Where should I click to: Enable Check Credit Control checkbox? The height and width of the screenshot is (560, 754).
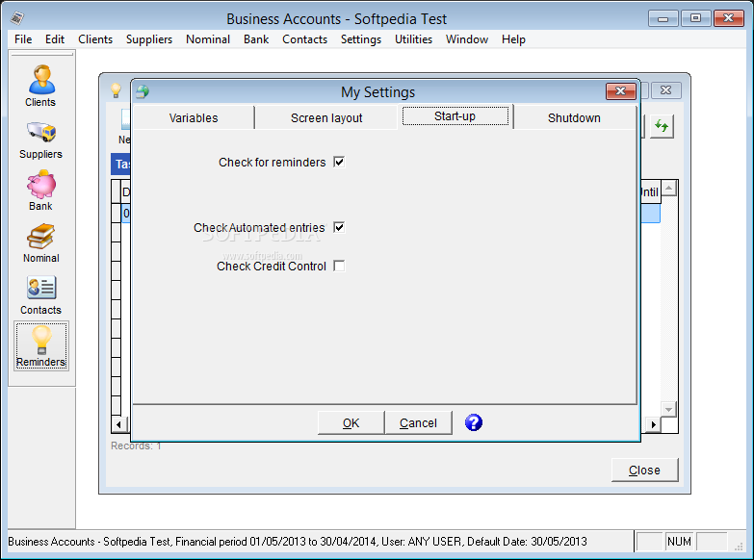(x=339, y=266)
